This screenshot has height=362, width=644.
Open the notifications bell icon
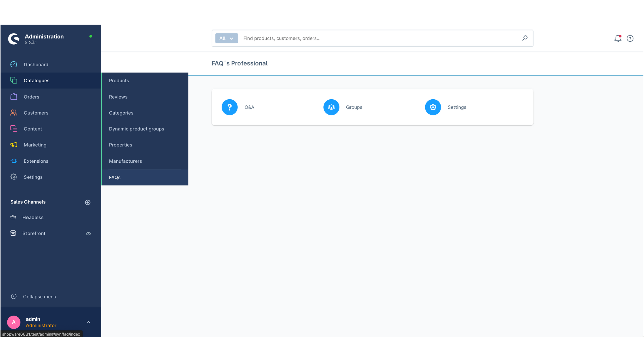click(618, 39)
